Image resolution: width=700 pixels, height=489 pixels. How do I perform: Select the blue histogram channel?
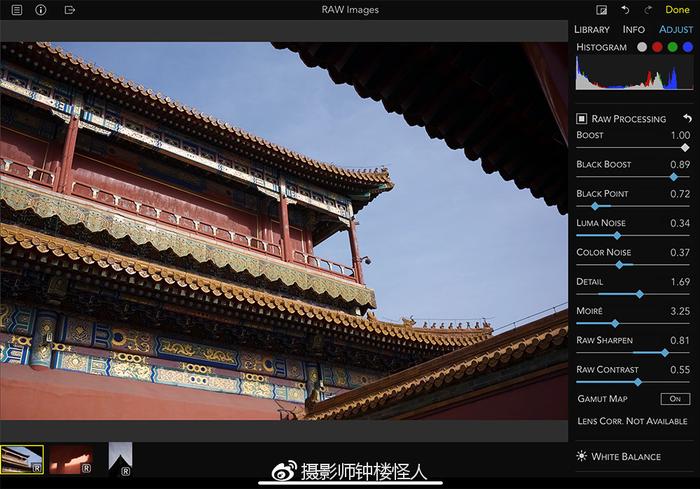coord(688,47)
